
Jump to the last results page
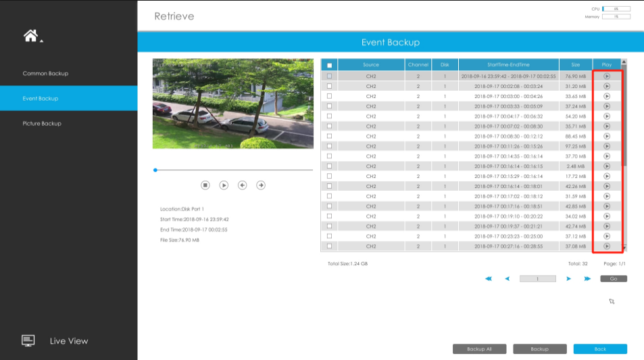[587, 279]
